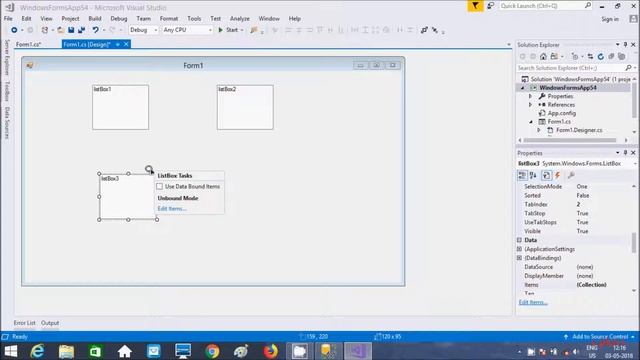Select App.config in Solution Explorer
Viewport: 640px width, 360px height.
click(562, 113)
